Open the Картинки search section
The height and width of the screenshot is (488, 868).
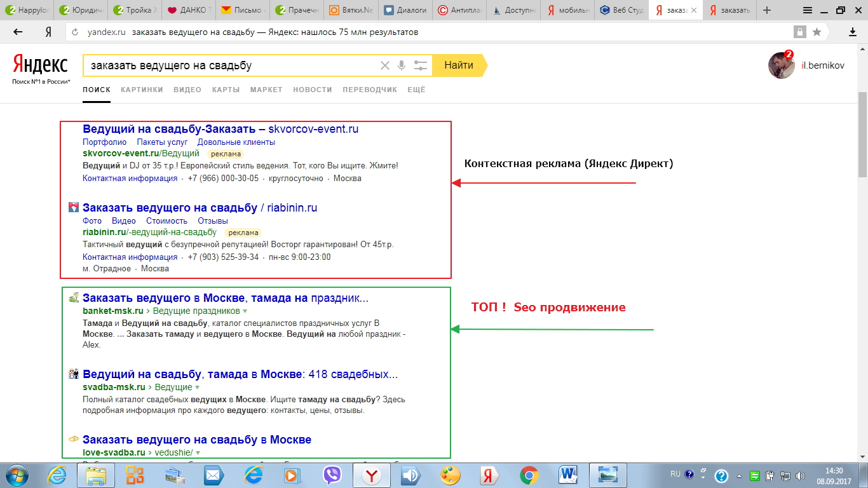click(x=142, y=90)
